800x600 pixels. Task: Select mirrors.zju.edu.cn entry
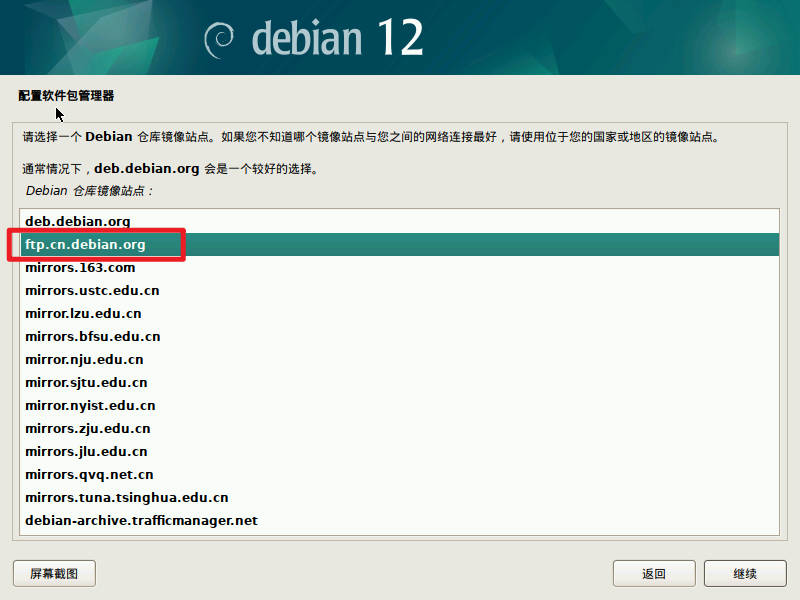[x=399, y=428]
